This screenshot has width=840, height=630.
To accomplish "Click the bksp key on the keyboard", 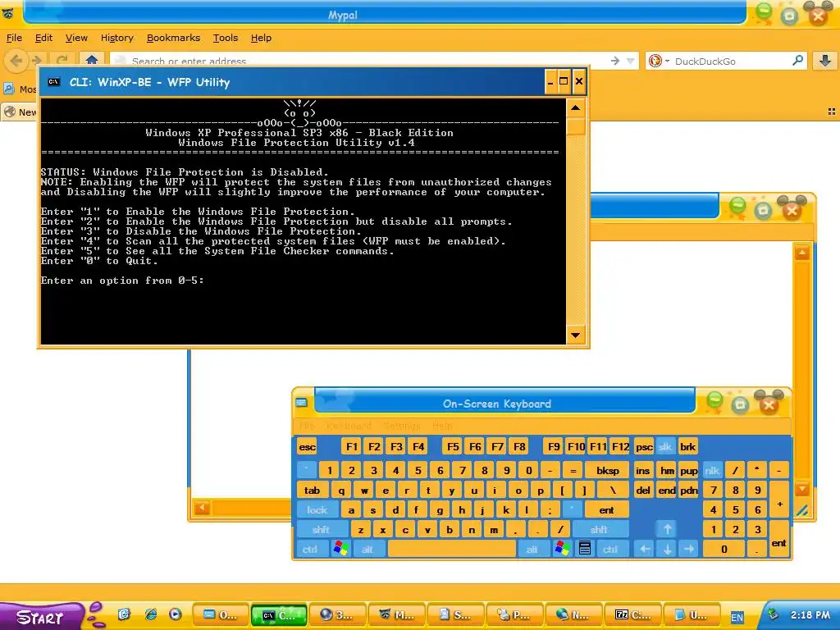I will pos(608,470).
